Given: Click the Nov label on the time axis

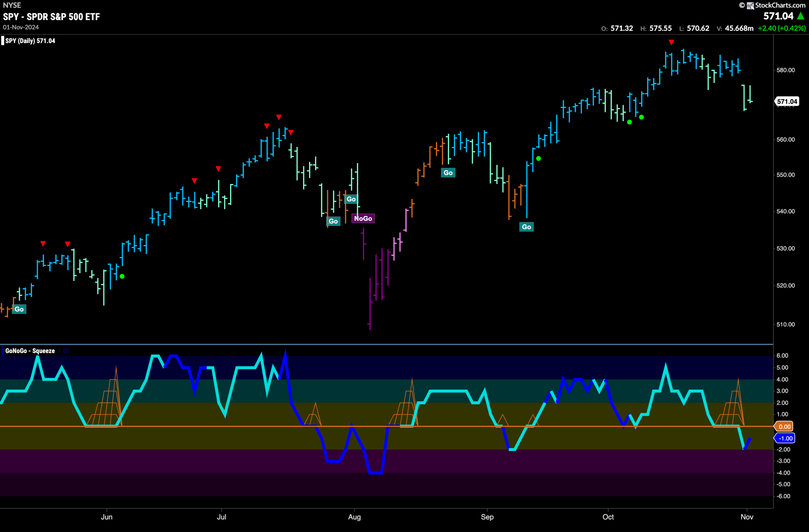Looking at the screenshot, I should point(747,517).
